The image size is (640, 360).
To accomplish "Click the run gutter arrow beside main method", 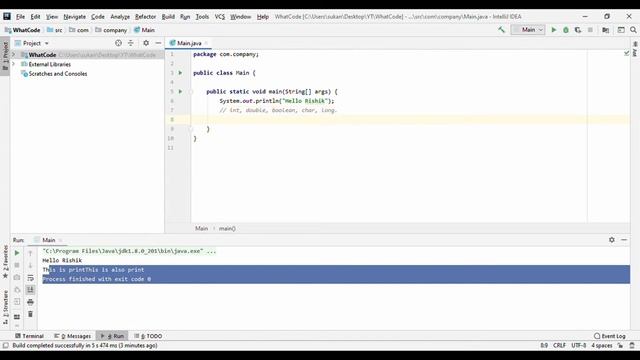I will [180, 91].
